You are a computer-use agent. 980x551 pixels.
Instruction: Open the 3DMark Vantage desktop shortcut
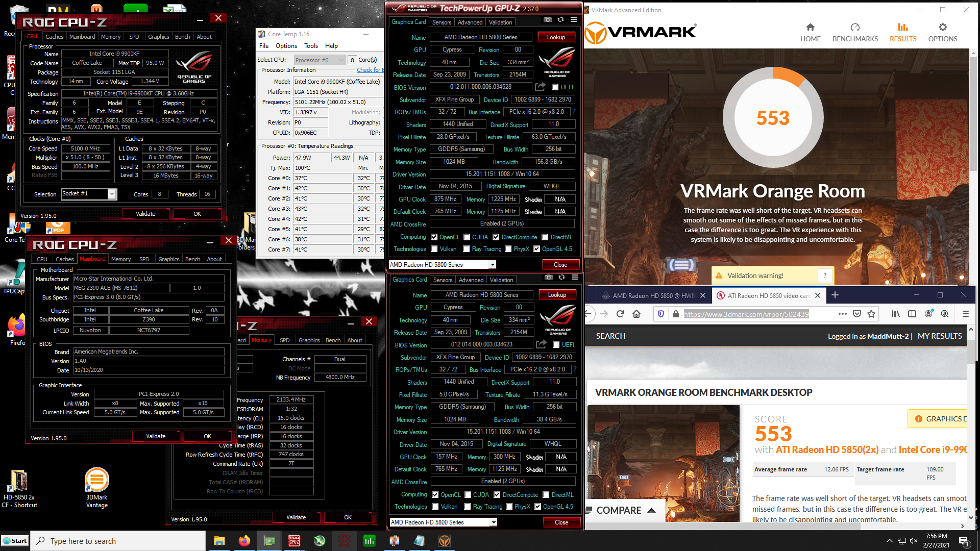coord(96,488)
